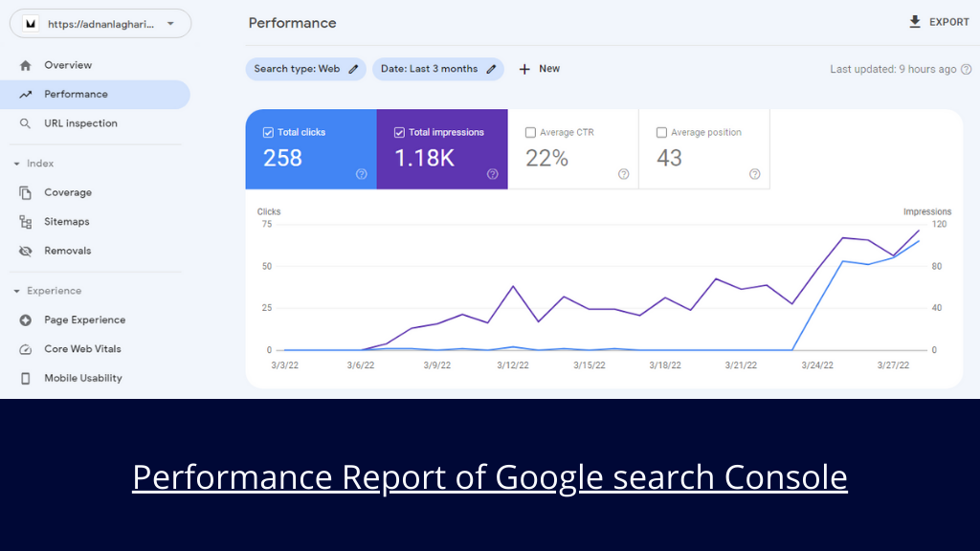
Task: Click the Removals crossed-eye icon
Action: pos(25,252)
